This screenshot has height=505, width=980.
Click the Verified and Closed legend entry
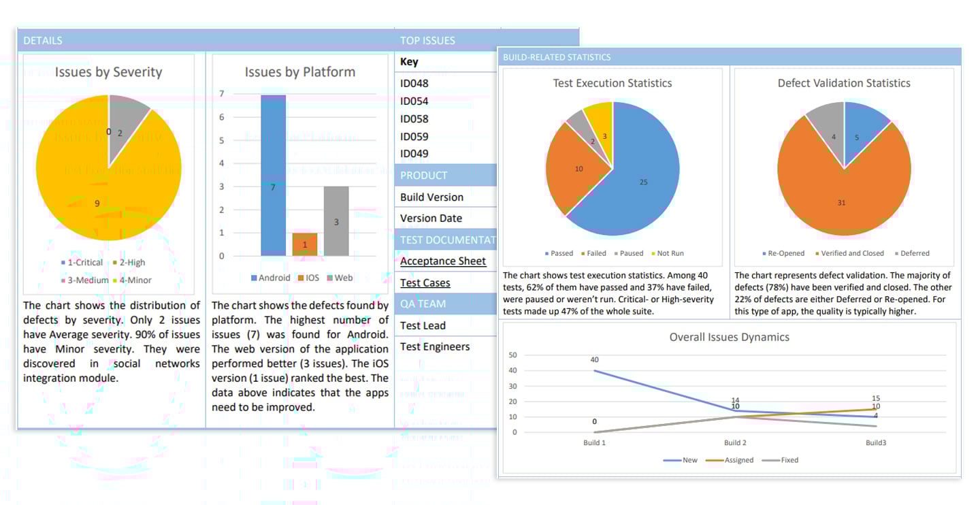point(851,253)
